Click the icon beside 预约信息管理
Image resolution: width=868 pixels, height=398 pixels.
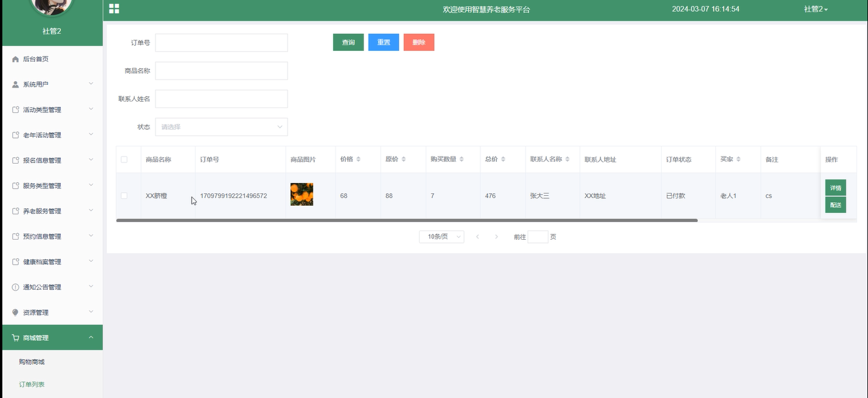[x=16, y=237]
